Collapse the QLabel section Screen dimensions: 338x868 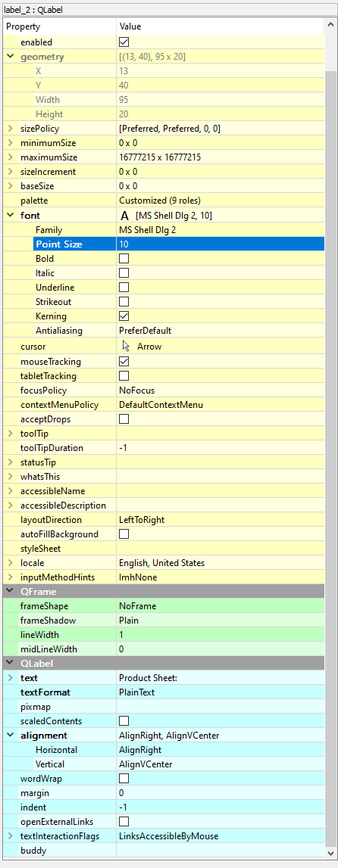tap(11, 663)
